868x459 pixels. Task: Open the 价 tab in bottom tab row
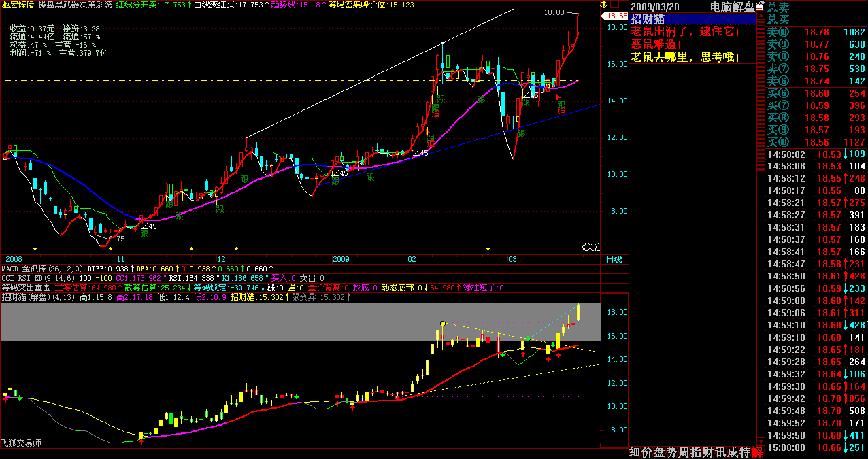[648, 452]
